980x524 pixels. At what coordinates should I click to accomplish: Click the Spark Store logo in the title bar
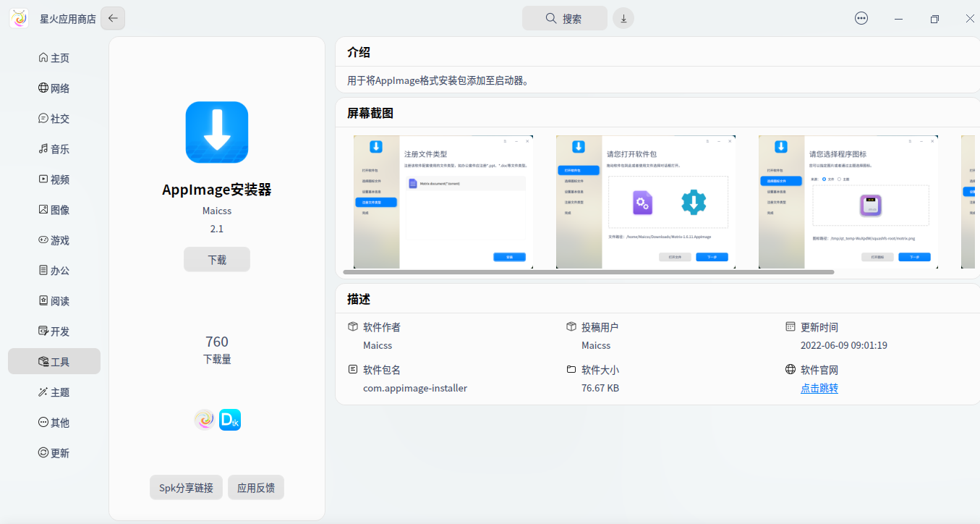(20, 18)
